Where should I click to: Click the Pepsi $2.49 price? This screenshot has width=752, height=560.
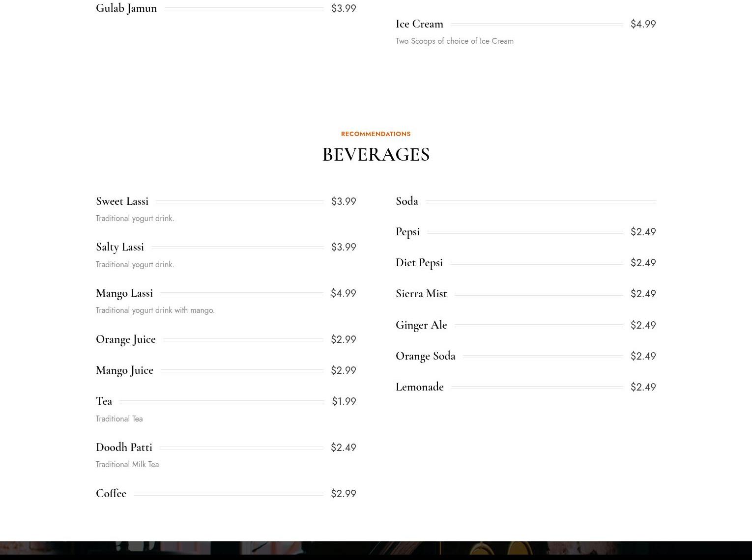click(x=643, y=232)
